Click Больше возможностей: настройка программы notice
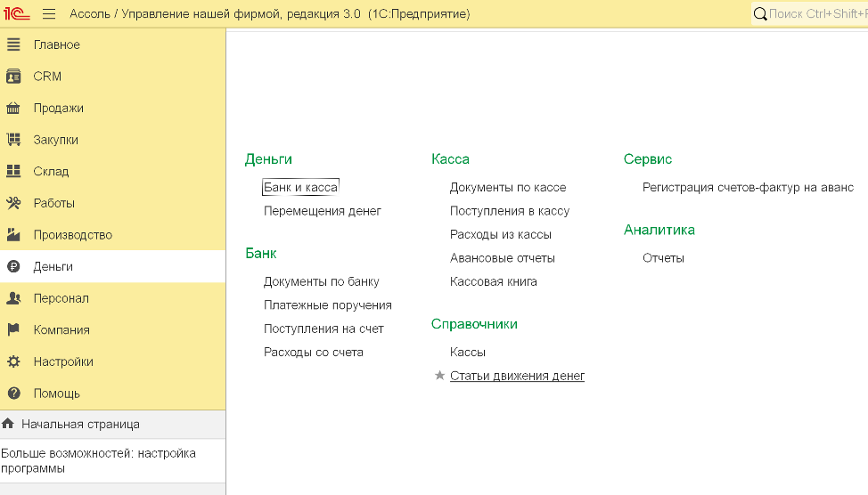 coord(98,460)
